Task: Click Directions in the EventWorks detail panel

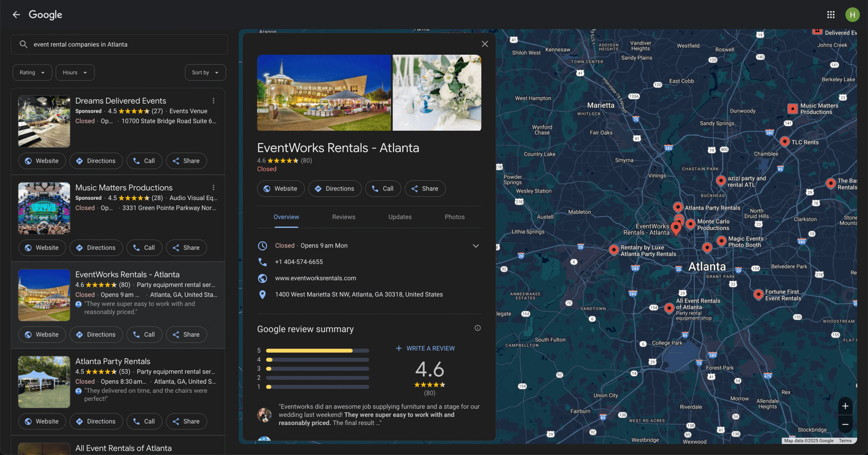Action: click(x=335, y=188)
